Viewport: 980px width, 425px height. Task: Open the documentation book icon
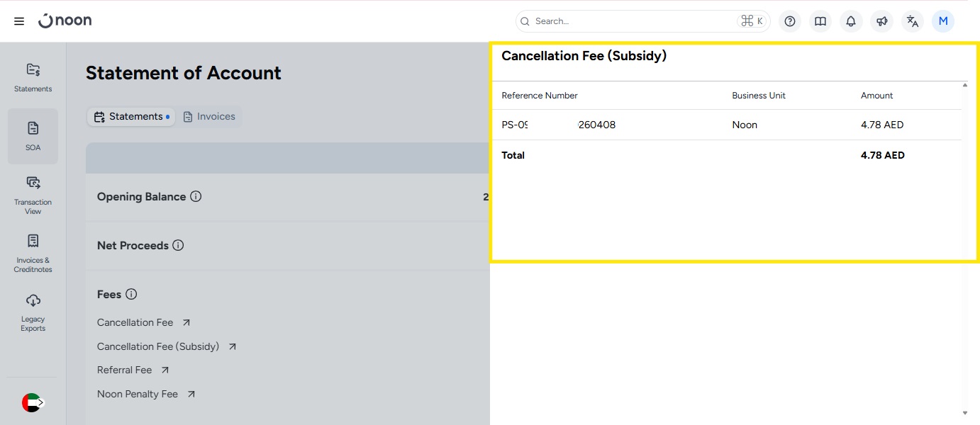820,21
